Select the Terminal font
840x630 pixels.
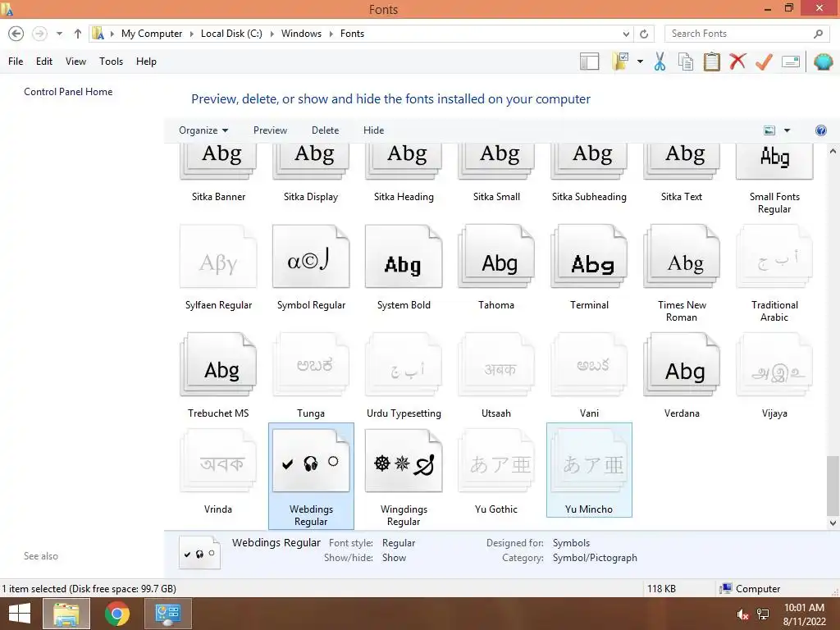(589, 268)
